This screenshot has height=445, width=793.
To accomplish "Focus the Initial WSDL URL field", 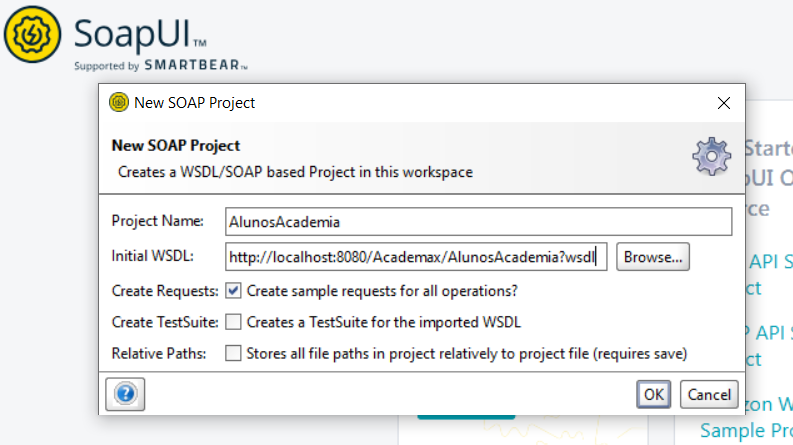I will pos(416,257).
